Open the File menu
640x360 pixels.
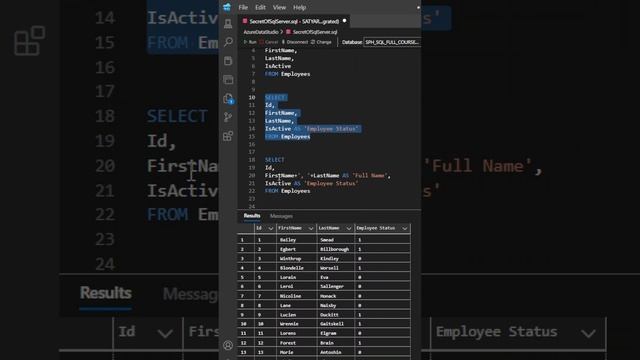243,7
